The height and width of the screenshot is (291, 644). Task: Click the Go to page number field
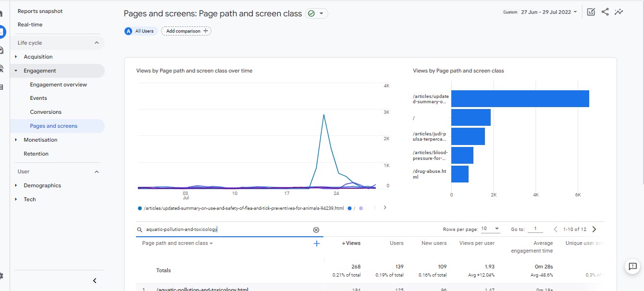(535, 230)
